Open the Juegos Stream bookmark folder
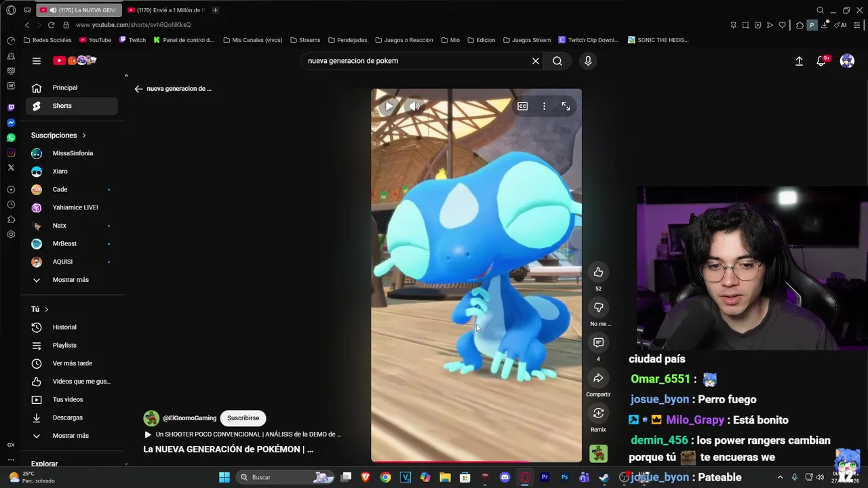Viewport: 868px width, 488px height. (x=526, y=40)
